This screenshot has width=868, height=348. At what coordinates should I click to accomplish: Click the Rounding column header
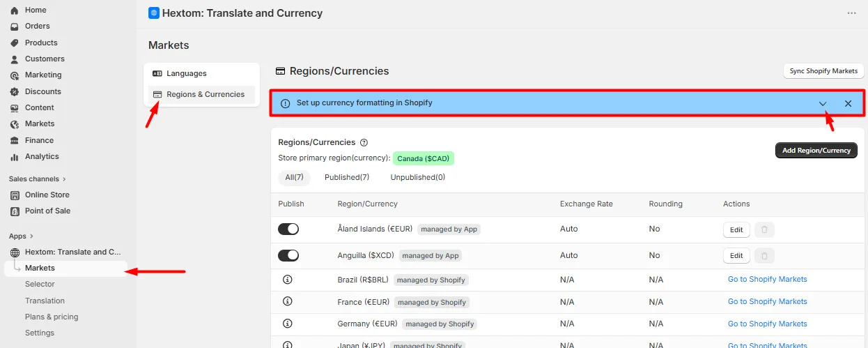click(x=666, y=204)
